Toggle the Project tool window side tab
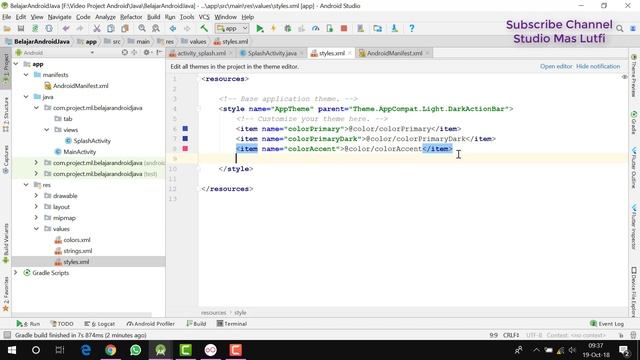The width and height of the screenshot is (640, 360). [6, 68]
